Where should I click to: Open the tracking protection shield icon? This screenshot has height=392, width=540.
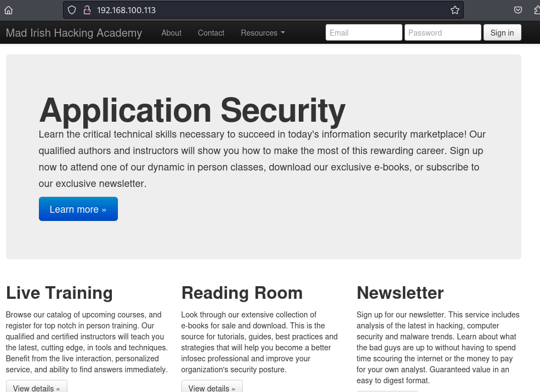click(72, 10)
